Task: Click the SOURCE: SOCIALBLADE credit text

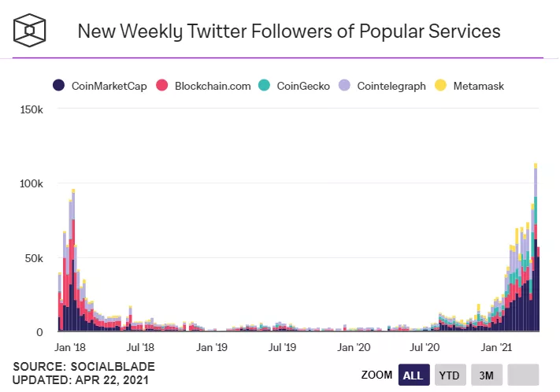Action: 84,367
